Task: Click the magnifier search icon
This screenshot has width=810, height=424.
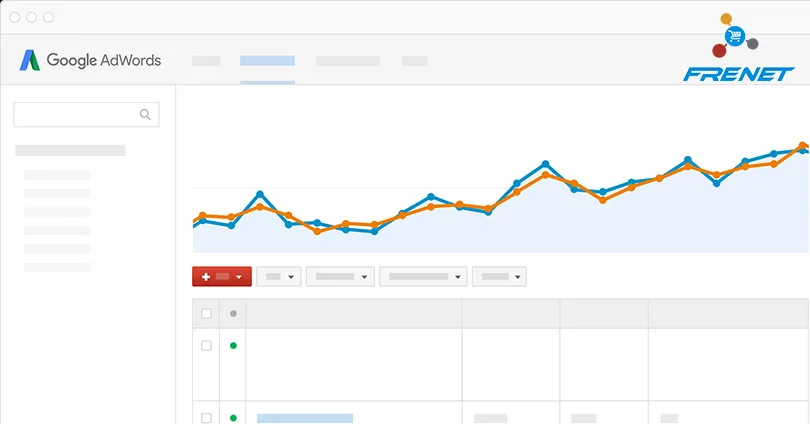Action: (145, 115)
